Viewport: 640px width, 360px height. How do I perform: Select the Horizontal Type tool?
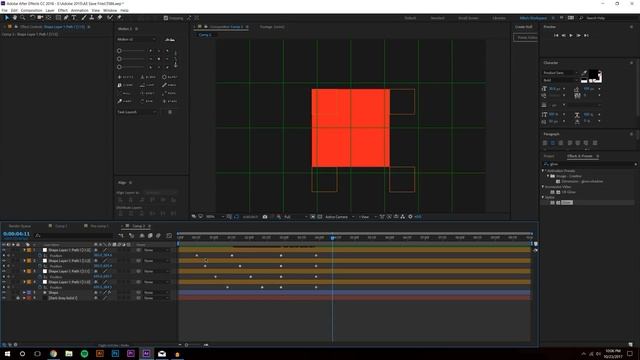point(74,18)
